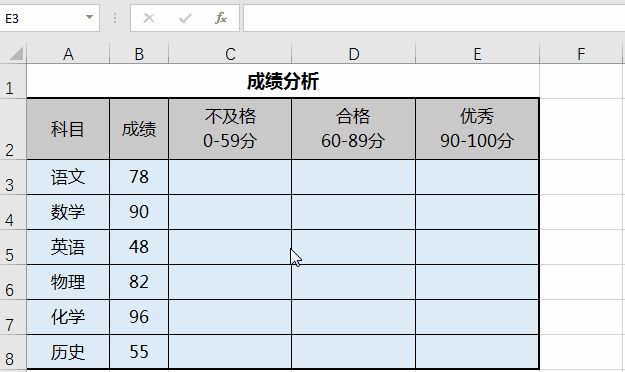
Task: Select the empty 合格 cell in 语文 row
Action: (354, 177)
